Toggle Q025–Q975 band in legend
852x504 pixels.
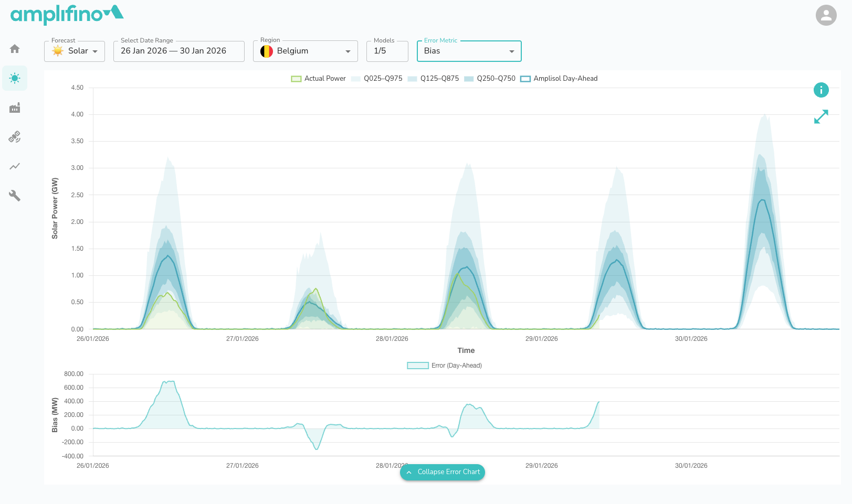point(377,79)
